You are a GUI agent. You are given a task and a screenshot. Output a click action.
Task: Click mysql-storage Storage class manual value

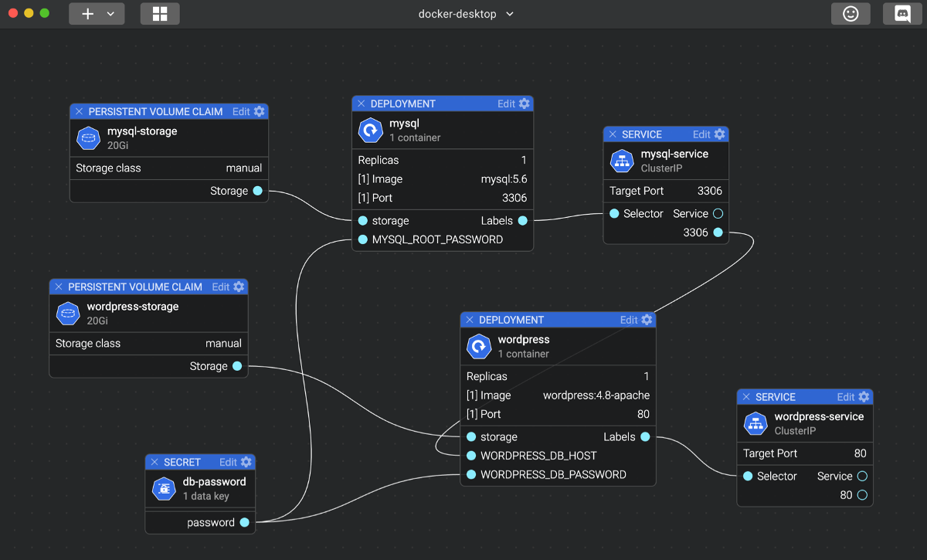pos(244,168)
